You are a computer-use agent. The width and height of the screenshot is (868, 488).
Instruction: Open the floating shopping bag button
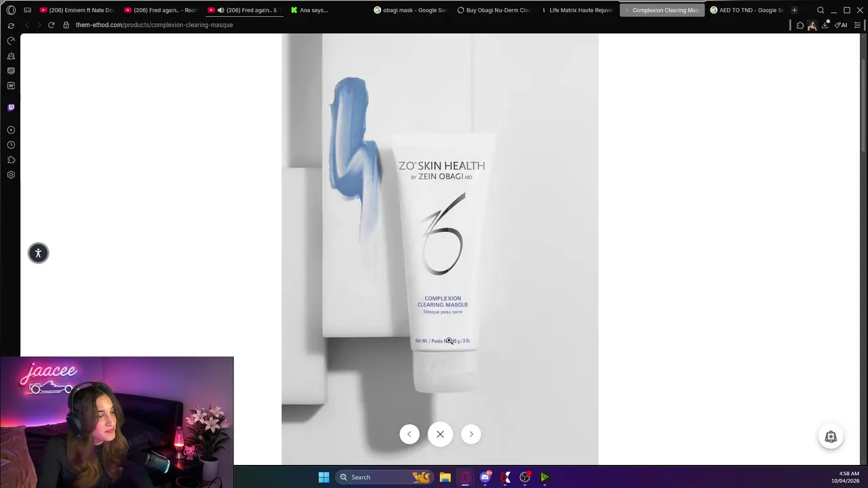[831, 436]
